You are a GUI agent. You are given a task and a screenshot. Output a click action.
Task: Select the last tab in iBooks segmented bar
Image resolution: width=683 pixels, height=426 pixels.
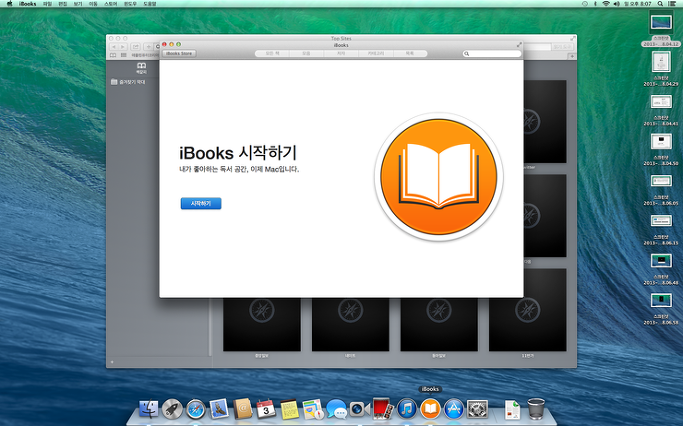pyautogui.click(x=410, y=54)
